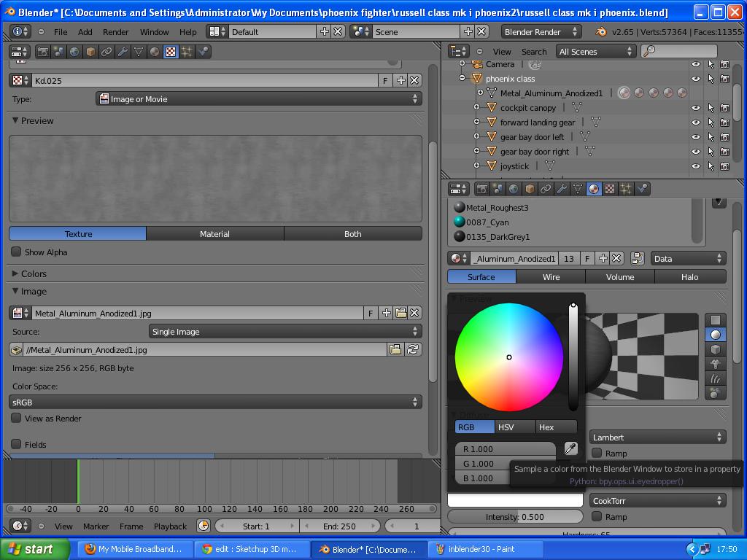Hide the Camera using its eye toggle
747x560 pixels.
(x=695, y=64)
